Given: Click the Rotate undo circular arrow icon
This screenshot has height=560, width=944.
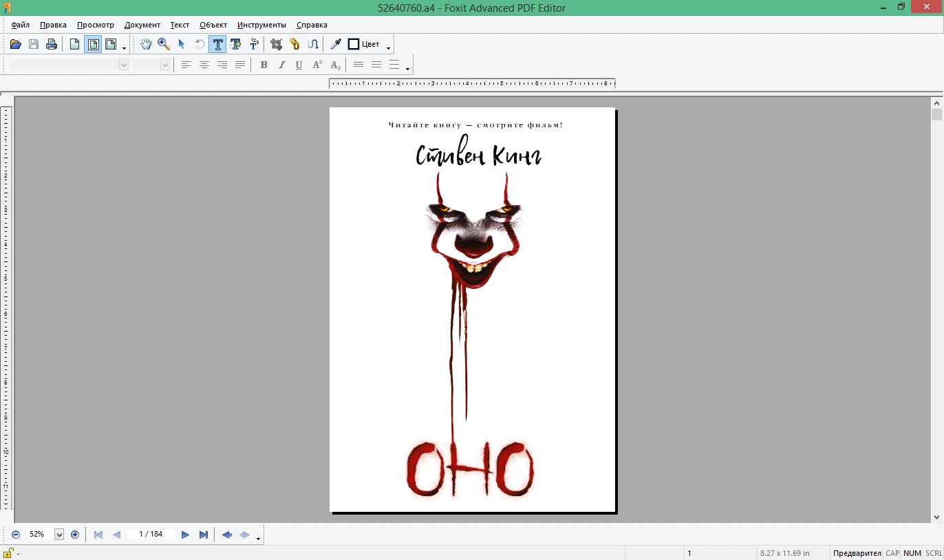Looking at the screenshot, I should [x=200, y=45].
